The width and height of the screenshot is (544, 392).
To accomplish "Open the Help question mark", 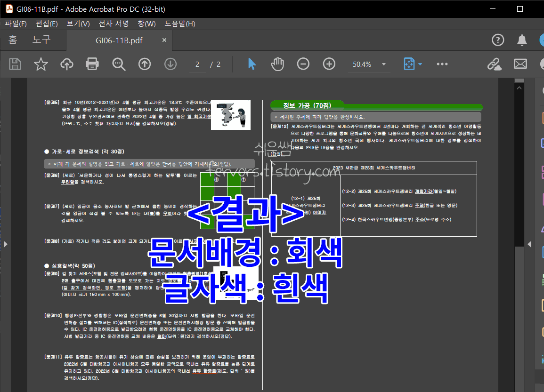I will [x=498, y=40].
